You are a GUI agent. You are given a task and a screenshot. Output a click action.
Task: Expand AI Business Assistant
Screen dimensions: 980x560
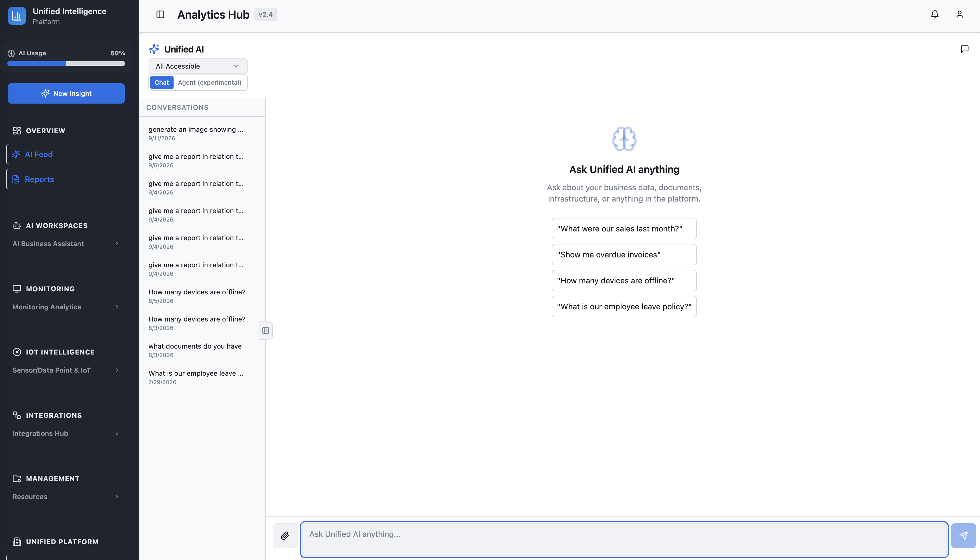[x=66, y=244]
